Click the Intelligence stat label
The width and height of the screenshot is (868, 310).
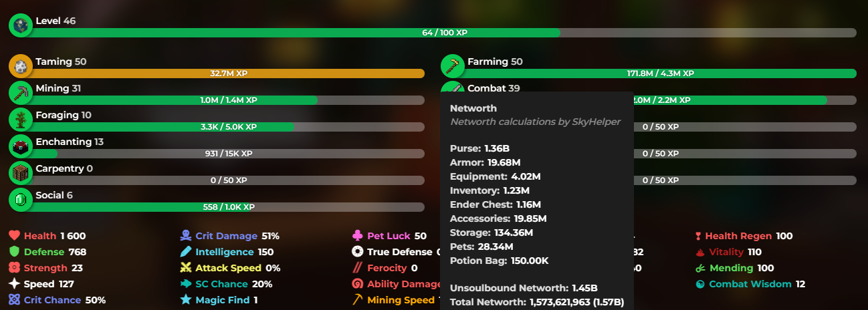(224, 252)
